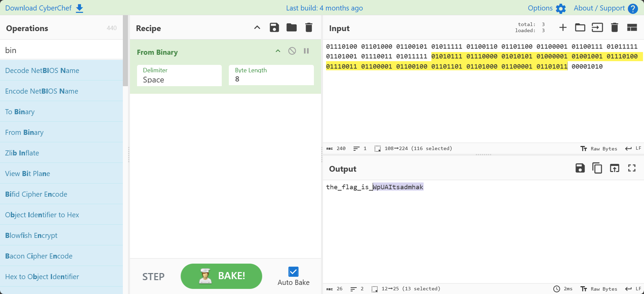The image size is (644, 294).
Task: Choose Zlib Inflate from operations list
Action: pyautogui.click(x=22, y=153)
